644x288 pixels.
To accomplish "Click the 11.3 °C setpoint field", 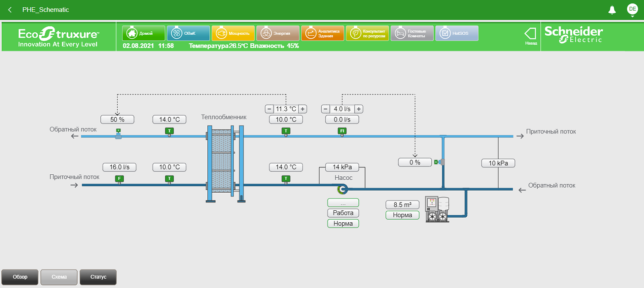I will tap(286, 109).
